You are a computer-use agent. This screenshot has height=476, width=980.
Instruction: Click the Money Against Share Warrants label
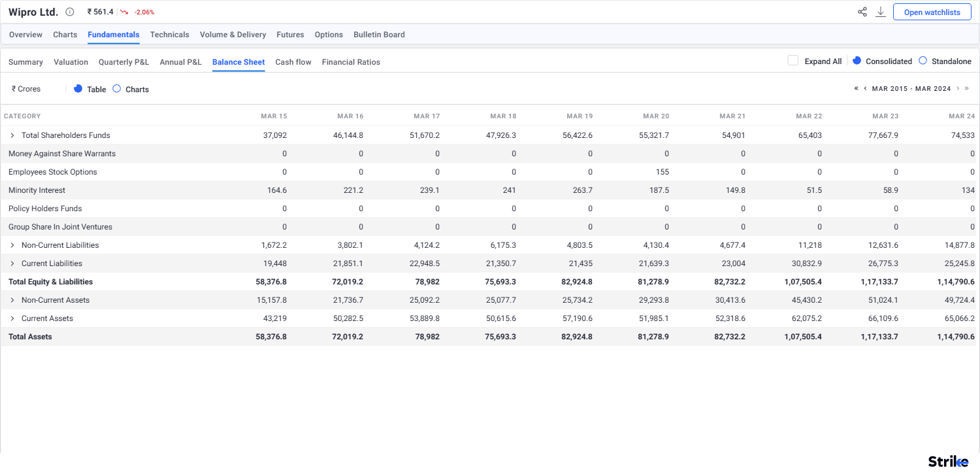tap(62, 154)
